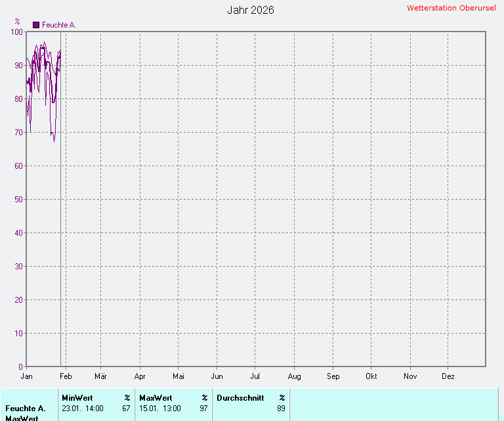Click the Feuchte A. legend label
This screenshot has width=504, height=421.
(59, 25)
